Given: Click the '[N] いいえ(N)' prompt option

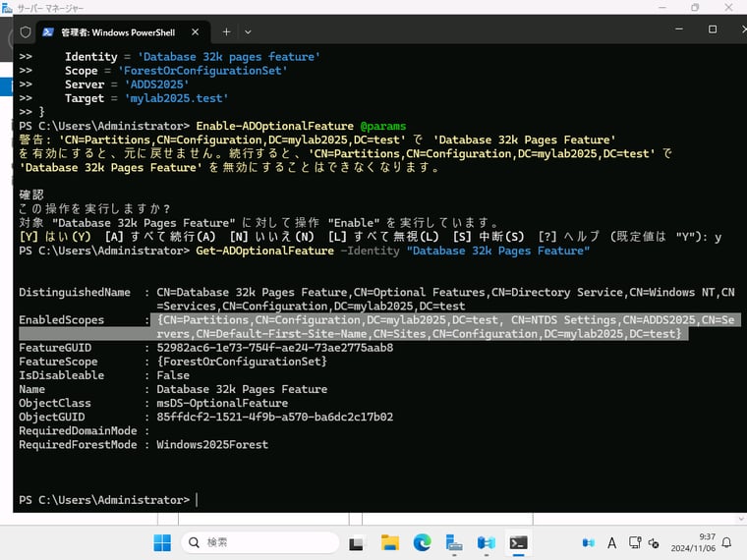Looking at the screenshot, I should (x=271, y=237).
